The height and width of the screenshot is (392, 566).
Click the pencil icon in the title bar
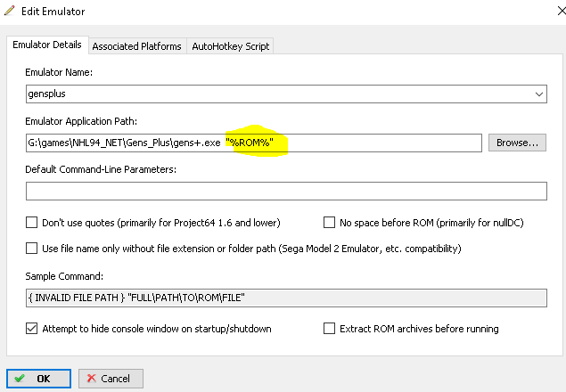coord(10,11)
